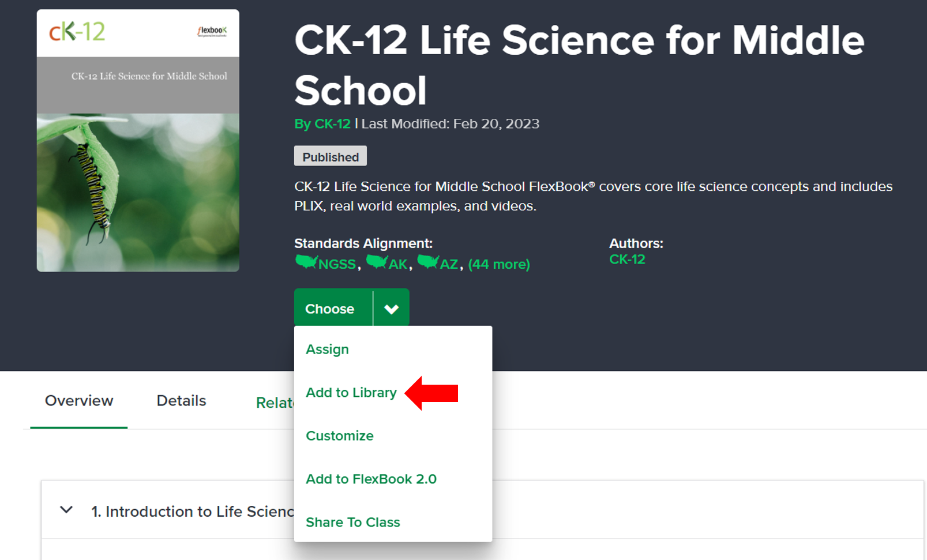Select Add to Library option

point(351,393)
